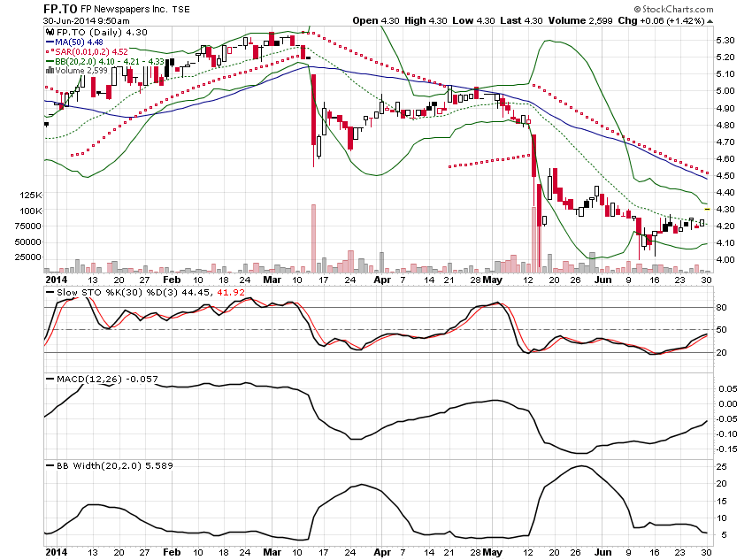752x560 pixels.
Task: Click the 25 label on the BB Width axis
Action: (721, 467)
